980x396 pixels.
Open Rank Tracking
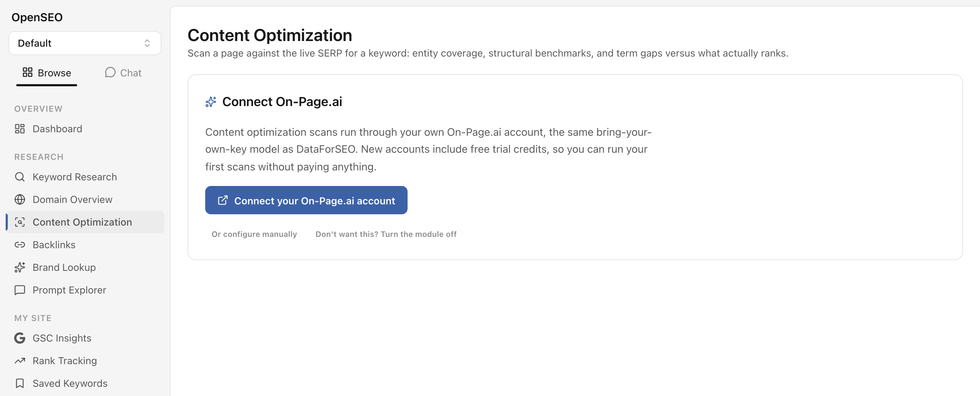click(86, 361)
